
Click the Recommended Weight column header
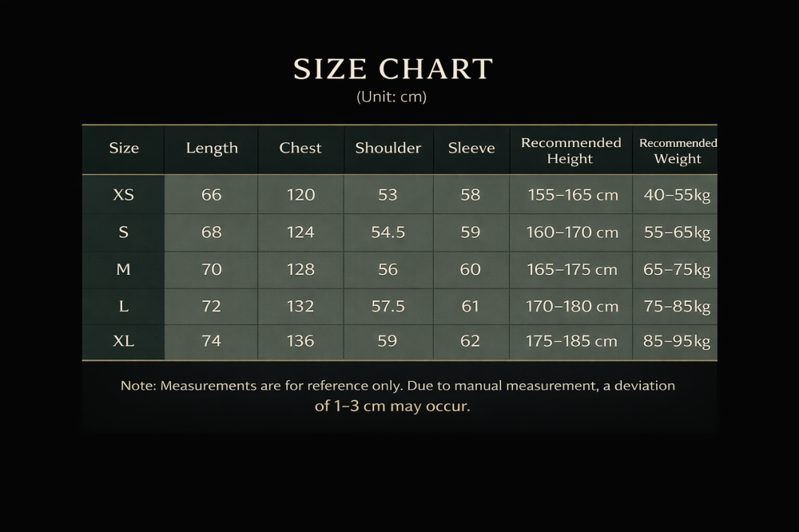tap(678, 150)
